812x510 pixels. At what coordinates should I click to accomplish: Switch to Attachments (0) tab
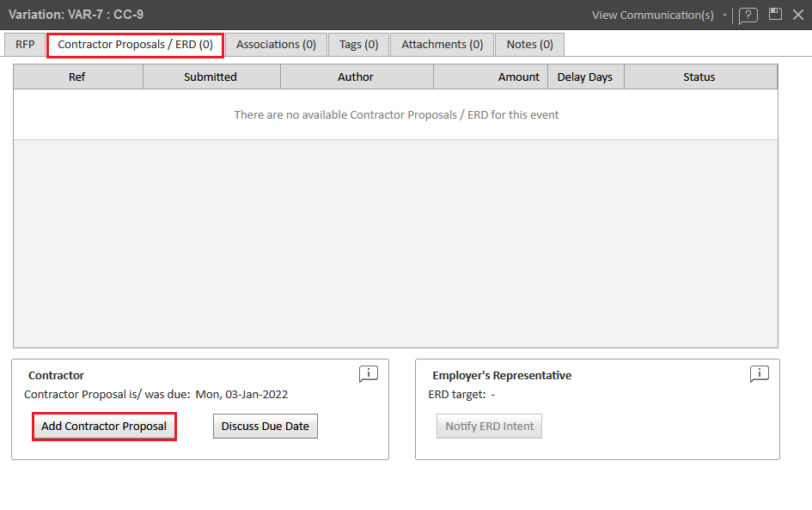coord(442,45)
